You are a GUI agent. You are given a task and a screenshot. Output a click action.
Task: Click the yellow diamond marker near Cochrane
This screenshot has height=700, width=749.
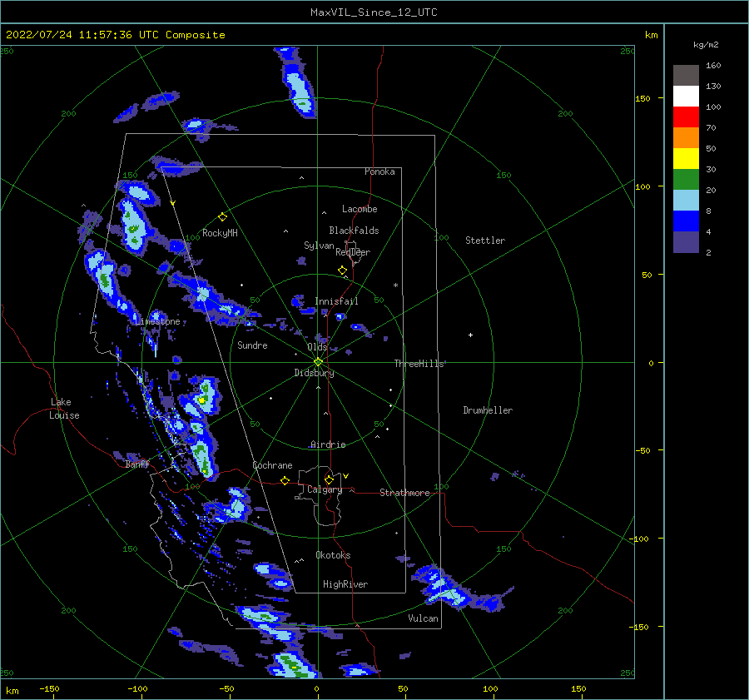(285, 480)
